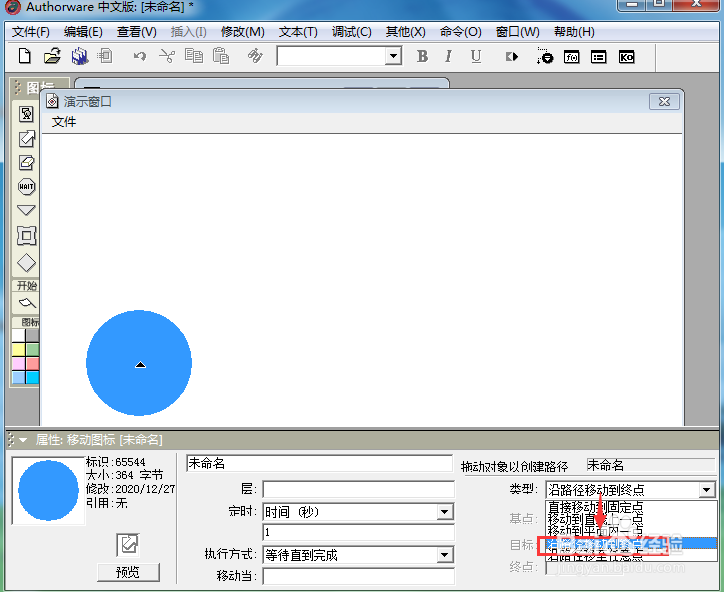Open the 文本(T) menu

point(298,32)
